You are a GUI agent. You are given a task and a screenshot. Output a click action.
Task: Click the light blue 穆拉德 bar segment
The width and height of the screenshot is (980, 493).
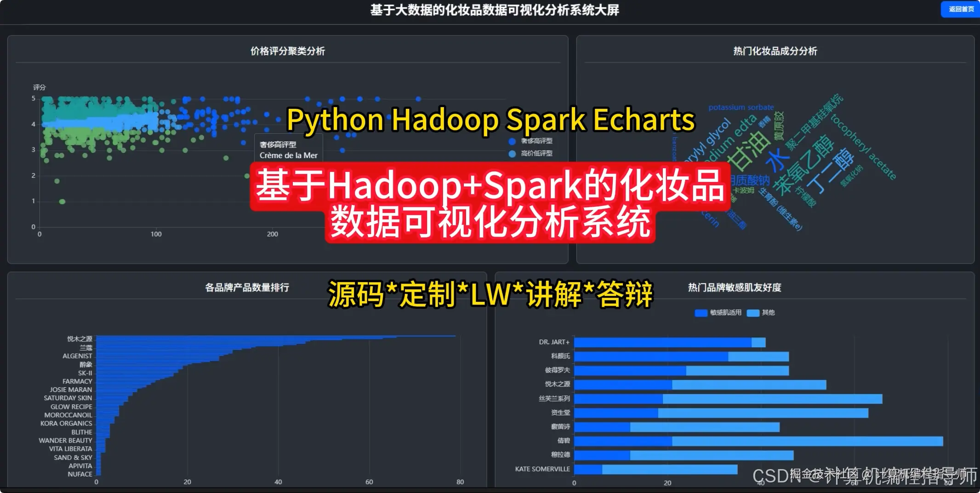(712, 455)
